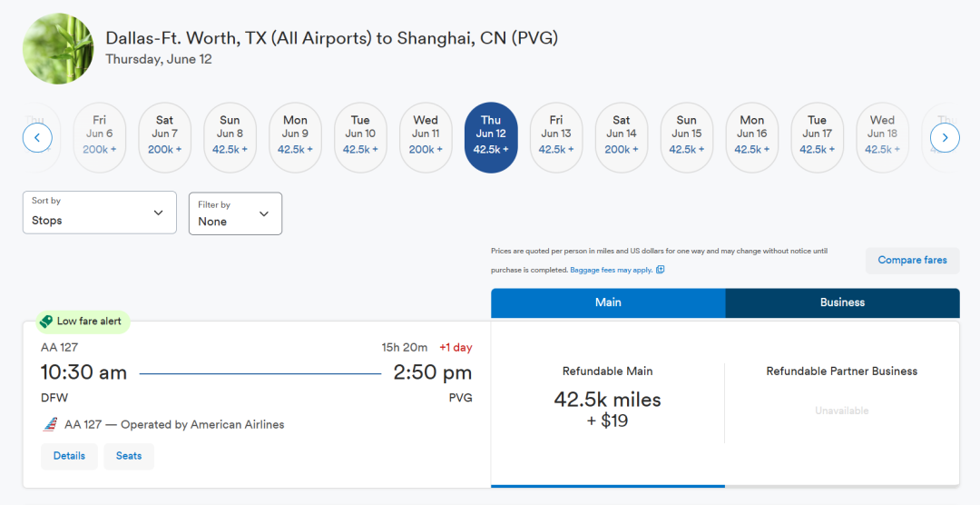The width and height of the screenshot is (980, 505).
Task: Click the Low fare alert tag icon
Action: click(45, 321)
